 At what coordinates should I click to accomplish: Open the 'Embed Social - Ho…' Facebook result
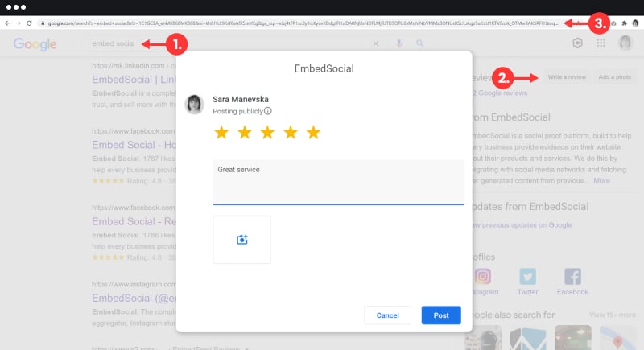(x=134, y=145)
